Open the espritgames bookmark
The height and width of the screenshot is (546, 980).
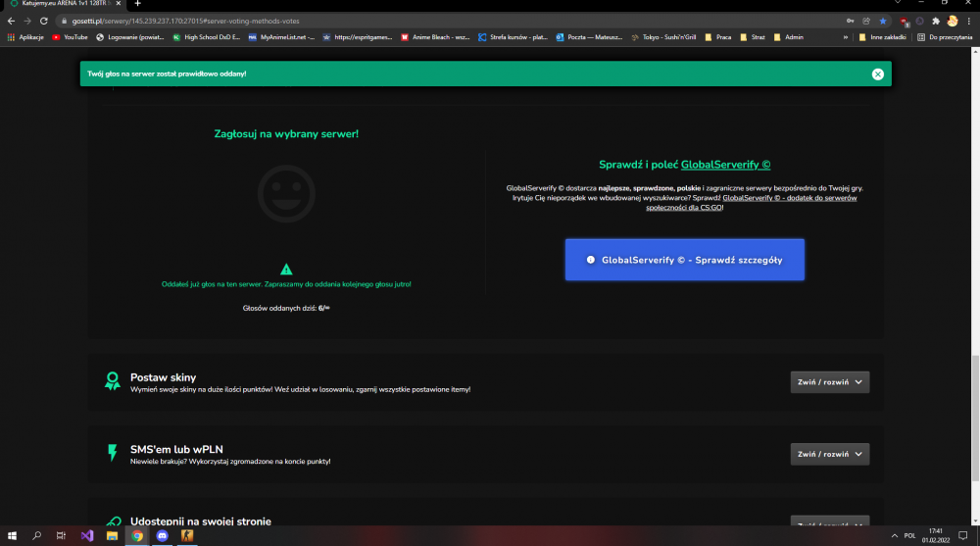[x=358, y=37]
